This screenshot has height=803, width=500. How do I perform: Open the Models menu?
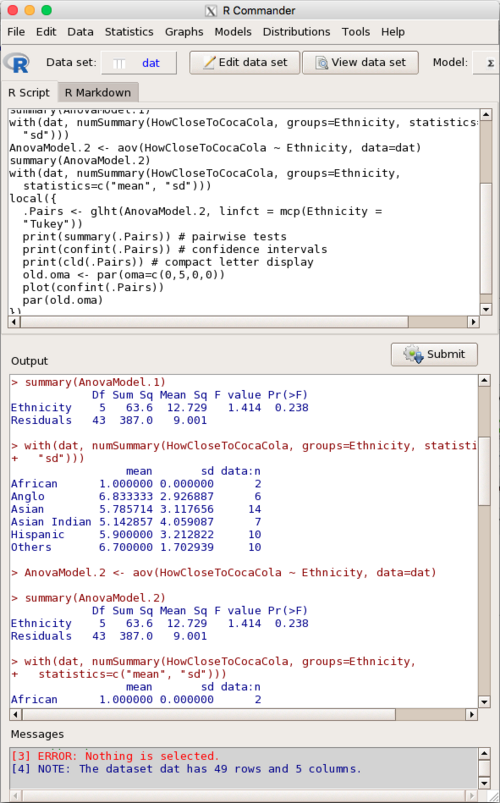[x=233, y=32]
